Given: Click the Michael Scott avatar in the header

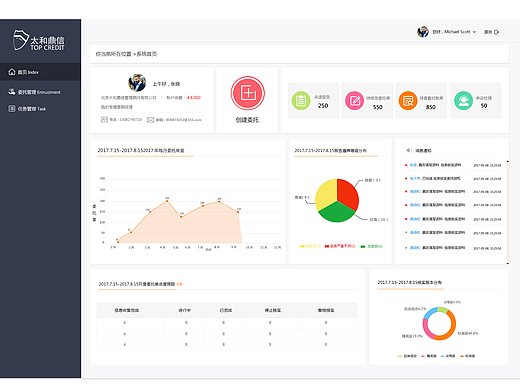Looking at the screenshot, I should (423, 32).
